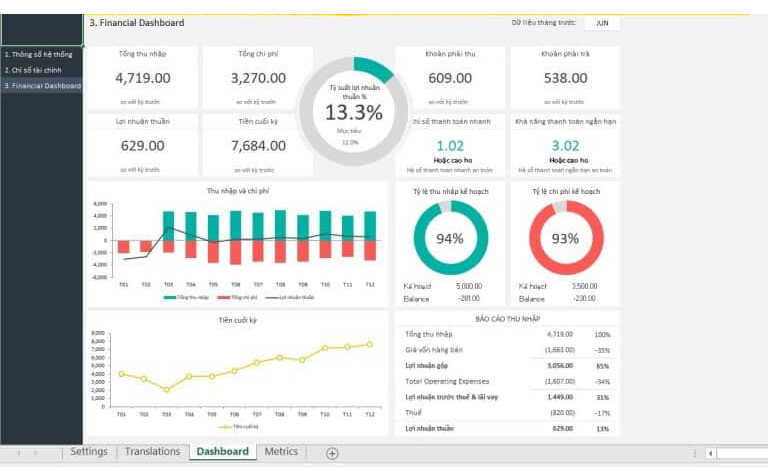Select the 3,056.00 gross profit value
This screenshot has height=467, width=768.
click(x=560, y=366)
